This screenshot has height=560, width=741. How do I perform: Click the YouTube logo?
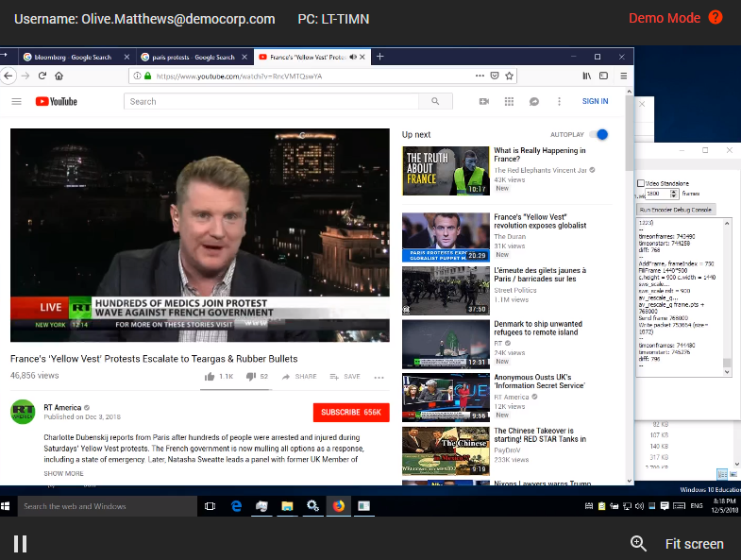57,101
